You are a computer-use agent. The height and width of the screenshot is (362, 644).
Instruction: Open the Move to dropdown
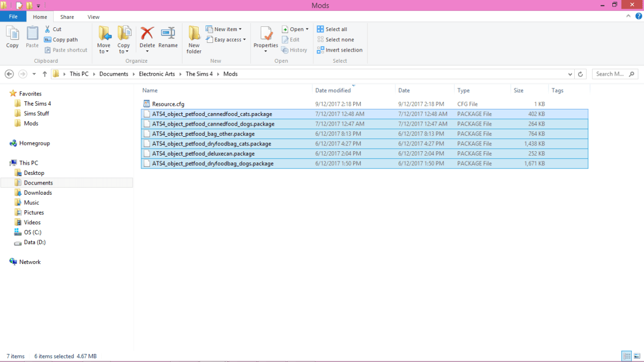[104, 39]
